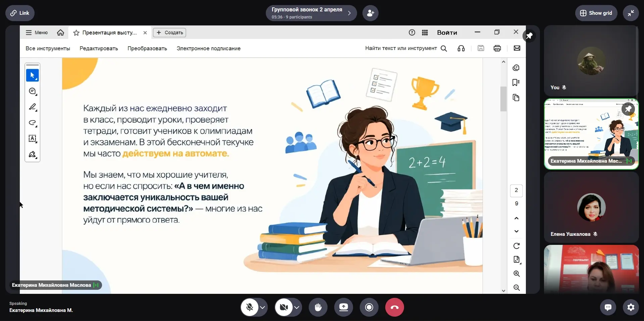Open the AI assistant panel icon
The height and width of the screenshot is (321, 644).
pos(516,68)
